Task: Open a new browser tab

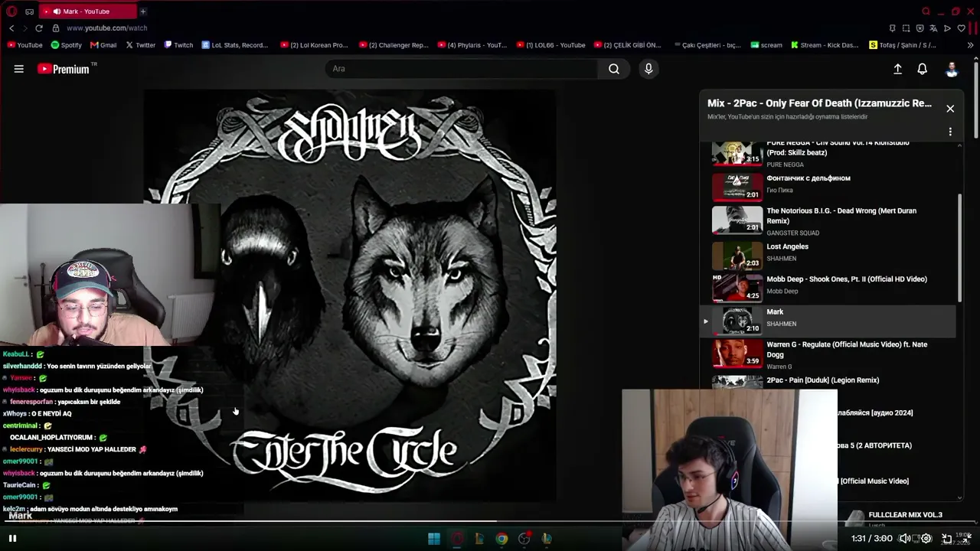Action: [142, 11]
